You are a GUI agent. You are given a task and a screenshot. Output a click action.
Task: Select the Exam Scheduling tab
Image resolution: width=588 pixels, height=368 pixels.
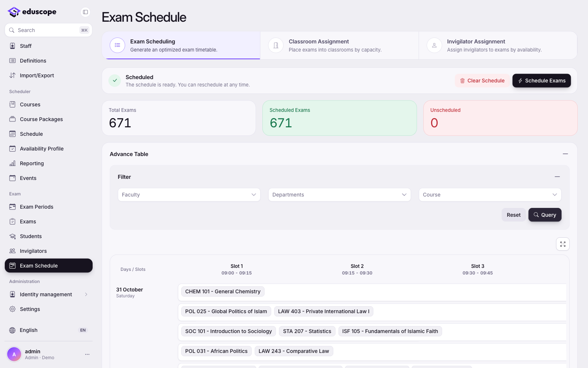tap(181, 45)
